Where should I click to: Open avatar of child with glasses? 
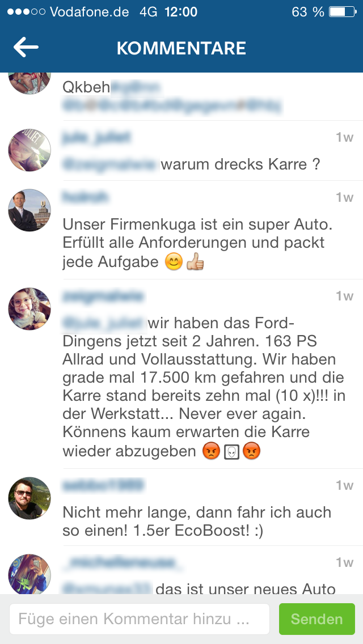29,308
